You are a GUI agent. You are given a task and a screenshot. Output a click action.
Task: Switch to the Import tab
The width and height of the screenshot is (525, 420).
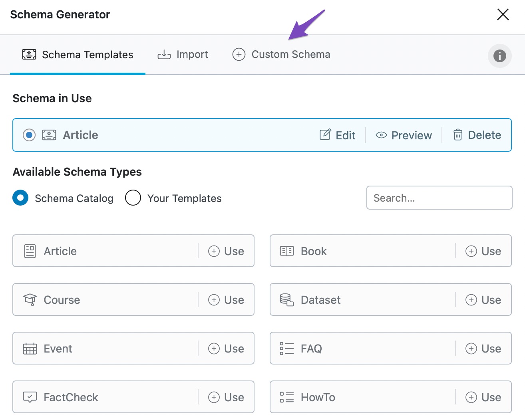(x=183, y=54)
